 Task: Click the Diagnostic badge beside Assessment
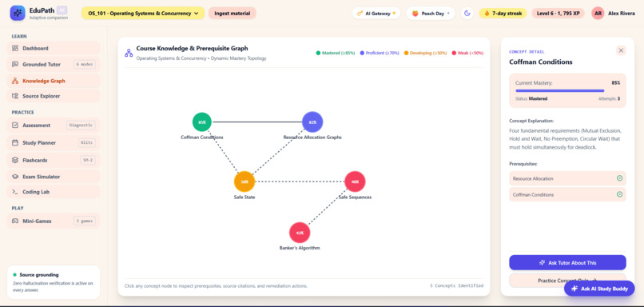(81, 126)
